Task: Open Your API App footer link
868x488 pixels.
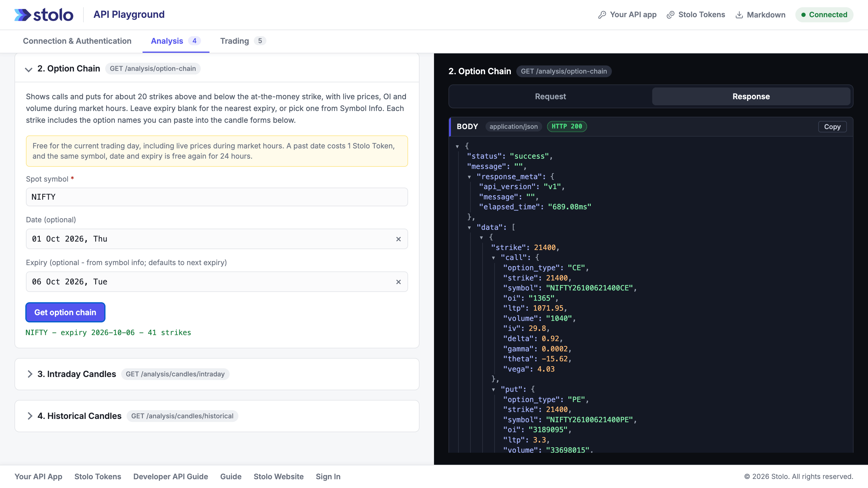Action: [38, 477]
